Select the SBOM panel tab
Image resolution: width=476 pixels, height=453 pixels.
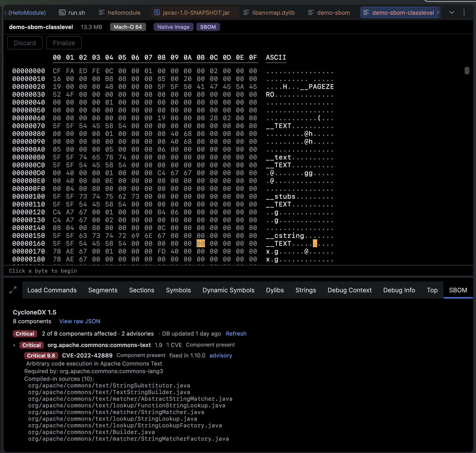point(458,290)
